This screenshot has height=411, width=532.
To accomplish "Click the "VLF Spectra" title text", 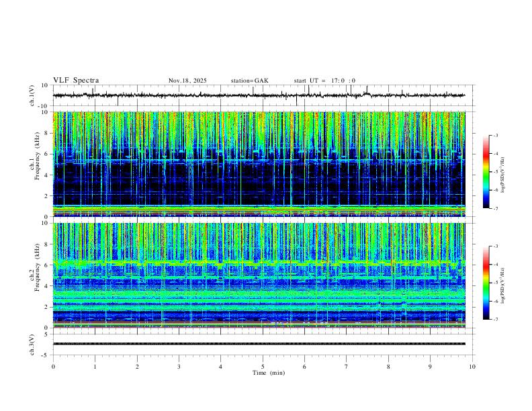I will [x=76, y=81].
